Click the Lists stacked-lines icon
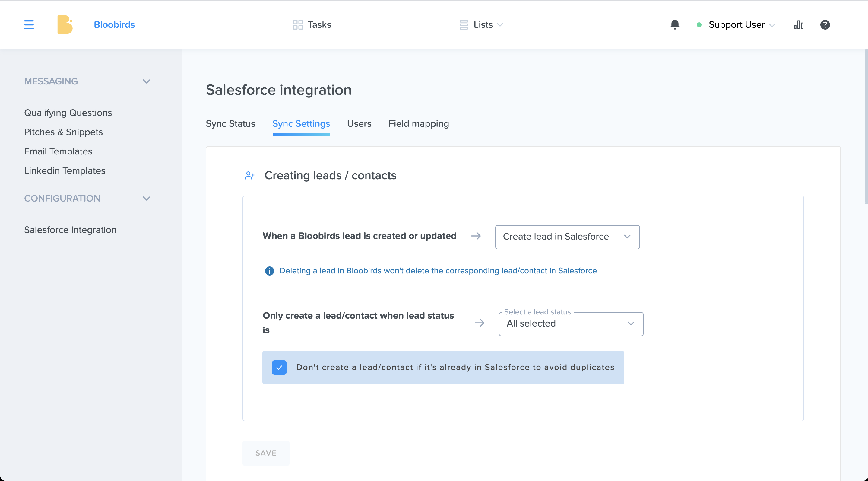This screenshot has height=481, width=868. 464,25
